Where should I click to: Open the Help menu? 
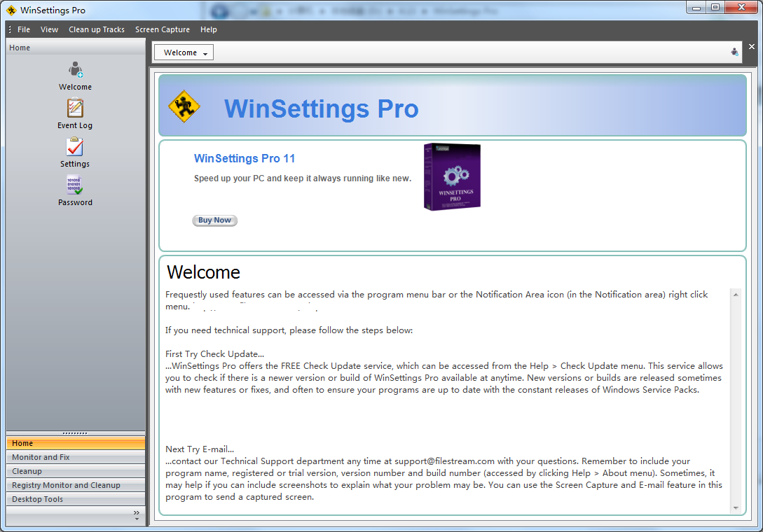pos(209,29)
